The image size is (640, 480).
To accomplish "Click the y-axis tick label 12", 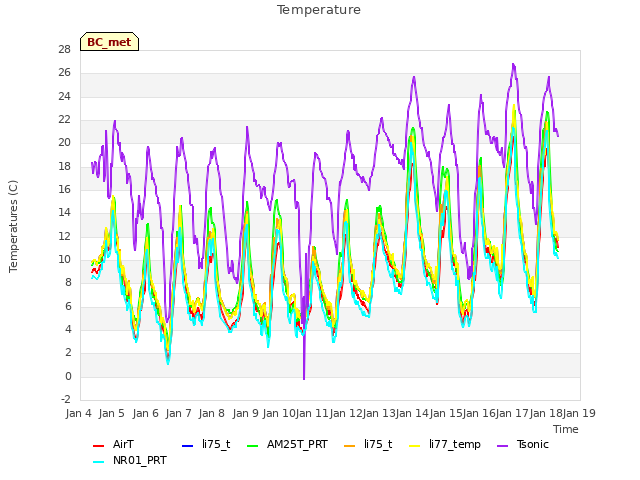I will pyautogui.click(x=64, y=236).
